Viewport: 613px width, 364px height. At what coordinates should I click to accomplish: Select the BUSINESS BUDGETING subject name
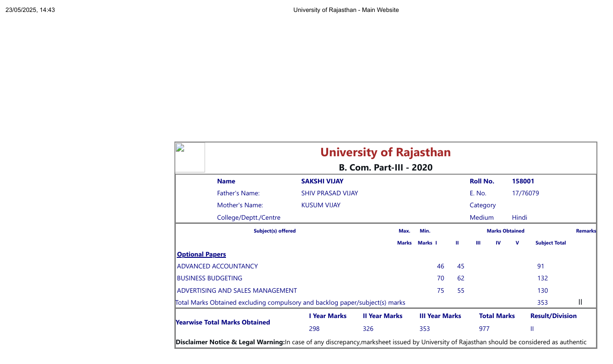tap(209, 278)
